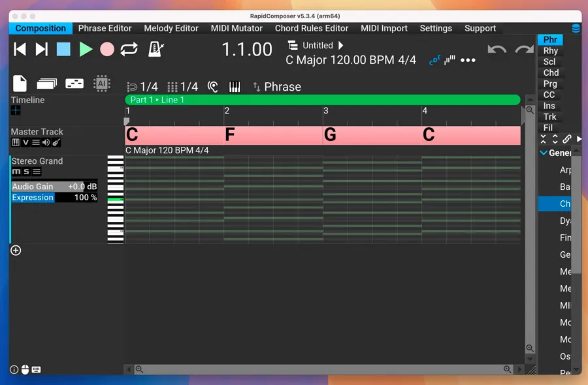Screen dimensions: 588x385
Task: Select the Chd browser button
Action: 551,72
